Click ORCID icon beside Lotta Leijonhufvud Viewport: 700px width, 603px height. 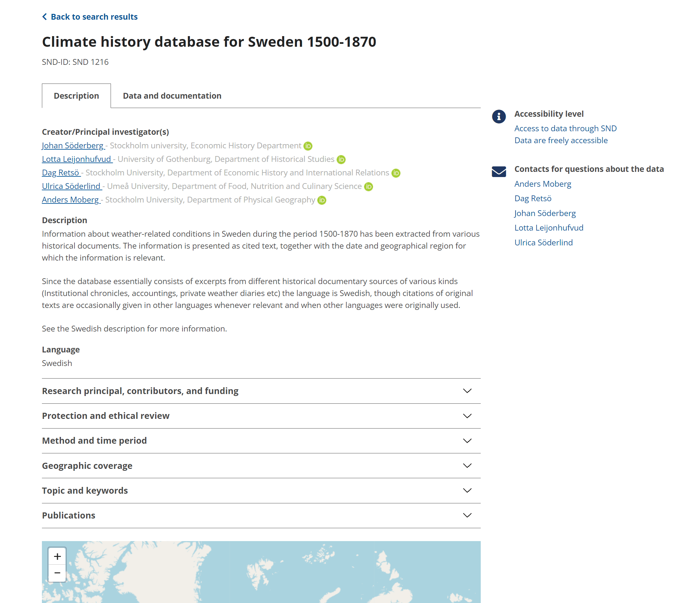[x=341, y=159]
